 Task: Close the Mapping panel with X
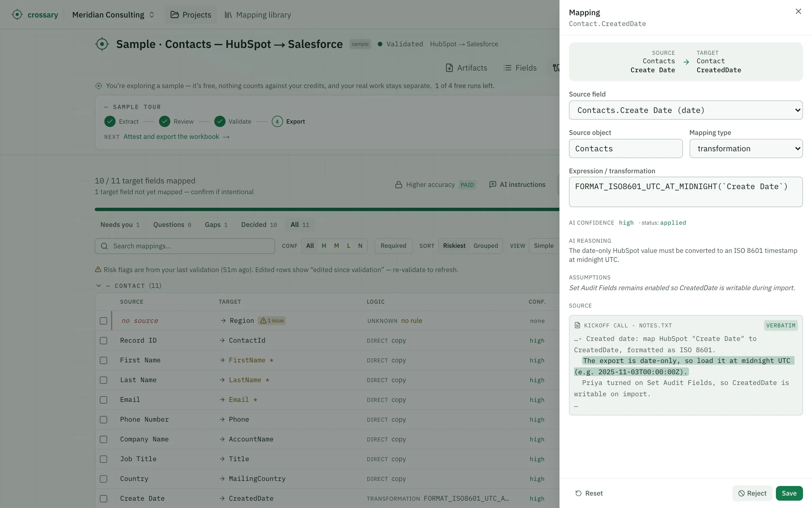click(798, 12)
